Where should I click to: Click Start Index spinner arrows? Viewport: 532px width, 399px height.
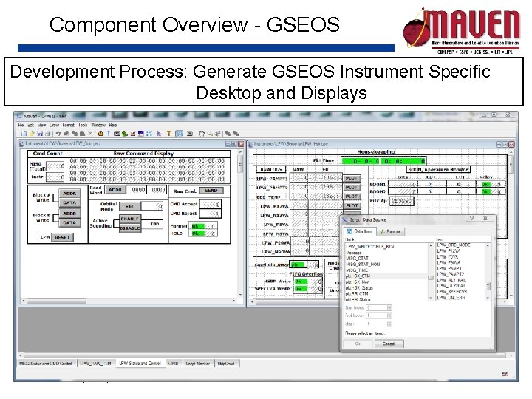pyautogui.click(x=389, y=307)
